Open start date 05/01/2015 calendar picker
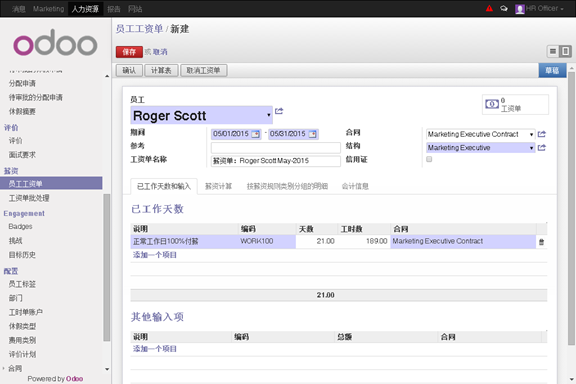Screen dimensions: 576x384 (x=256, y=134)
